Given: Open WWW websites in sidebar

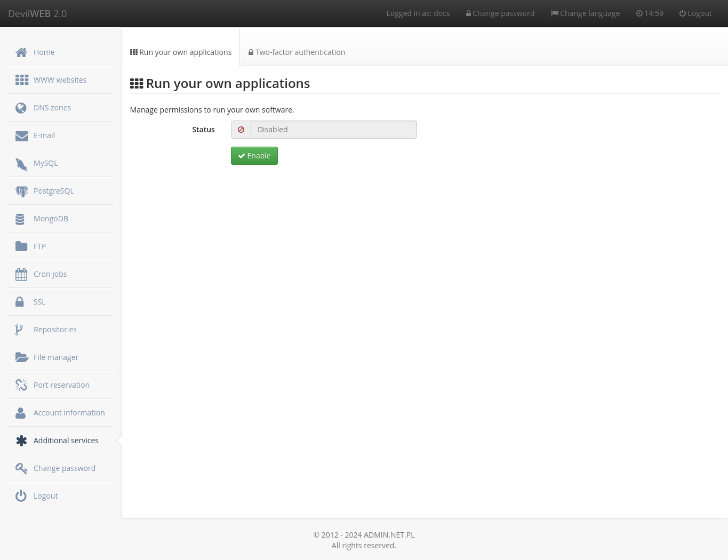Looking at the screenshot, I should pyautogui.click(x=60, y=80).
